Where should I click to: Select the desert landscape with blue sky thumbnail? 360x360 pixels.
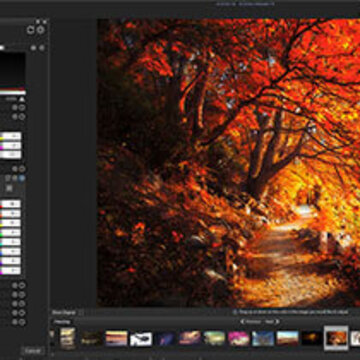coord(288,338)
